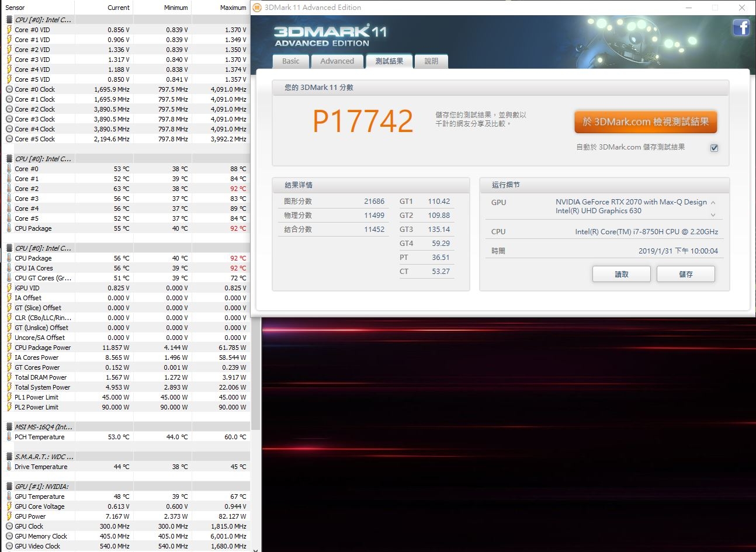The height and width of the screenshot is (552, 756).
Task: Sort by the Maximum column header
Action: pos(221,8)
